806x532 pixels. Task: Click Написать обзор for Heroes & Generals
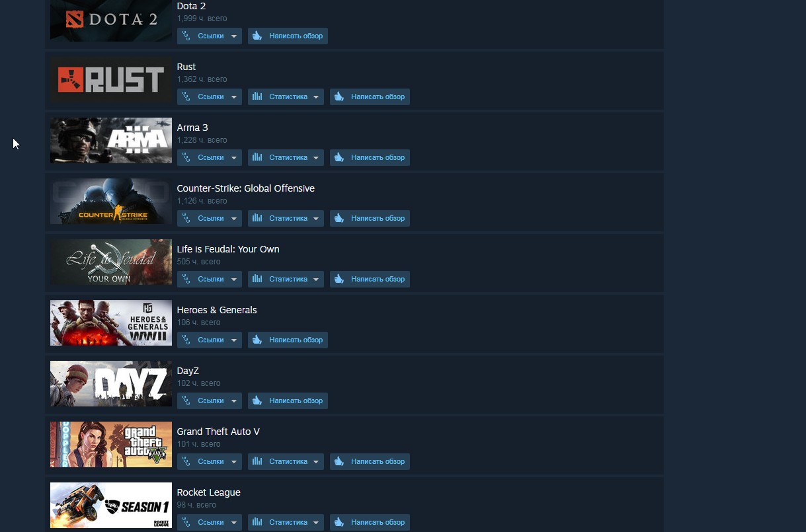pyautogui.click(x=288, y=340)
